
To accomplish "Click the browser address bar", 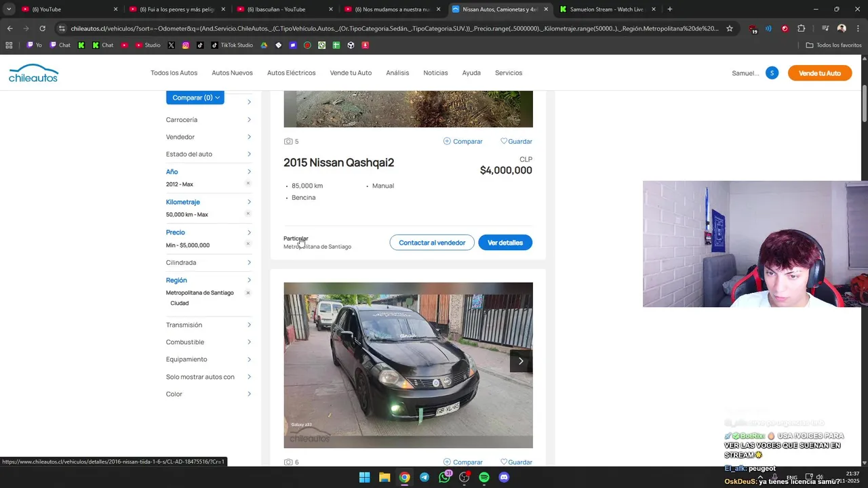I will point(393,28).
